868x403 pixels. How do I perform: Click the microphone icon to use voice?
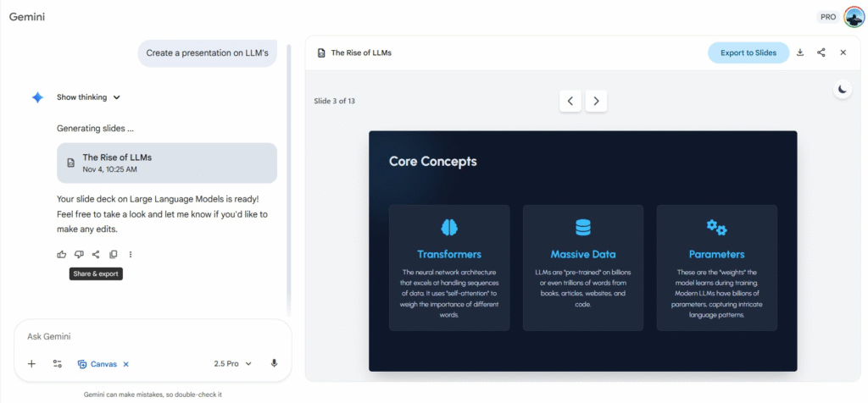[x=274, y=363]
